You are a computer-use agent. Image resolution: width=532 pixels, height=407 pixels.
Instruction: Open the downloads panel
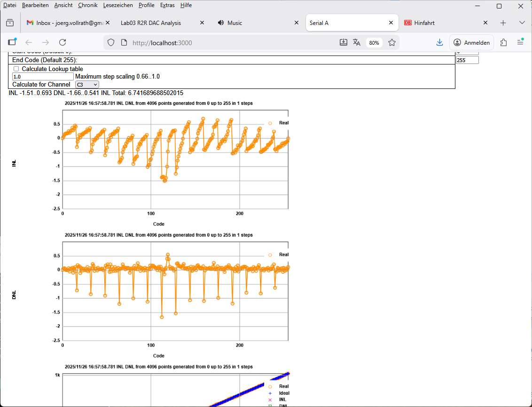click(x=439, y=42)
